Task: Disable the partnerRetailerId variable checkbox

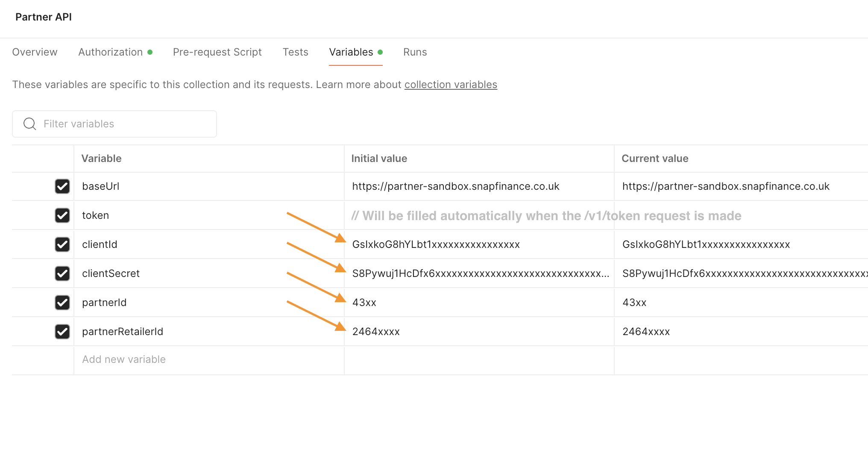Action: pos(62,332)
